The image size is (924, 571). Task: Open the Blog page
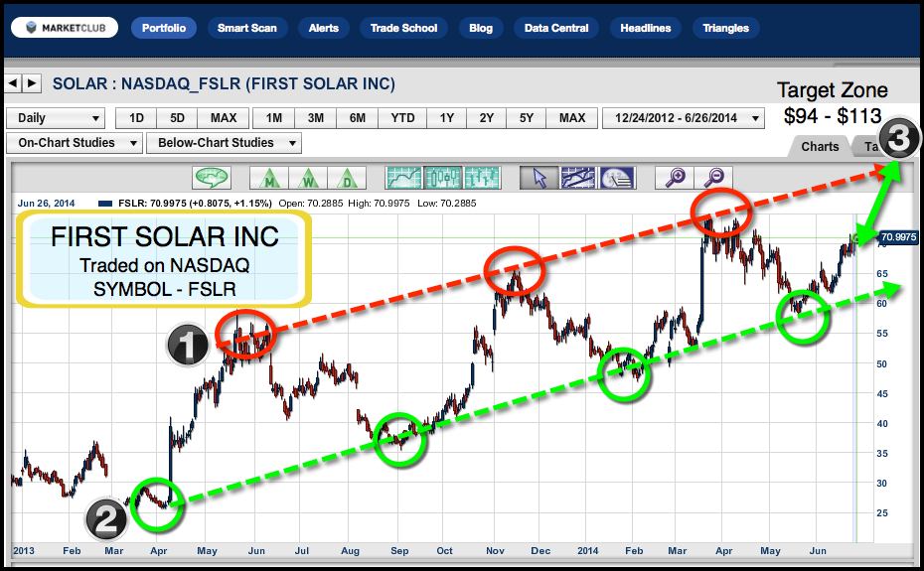pyautogui.click(x=481, y=28)
